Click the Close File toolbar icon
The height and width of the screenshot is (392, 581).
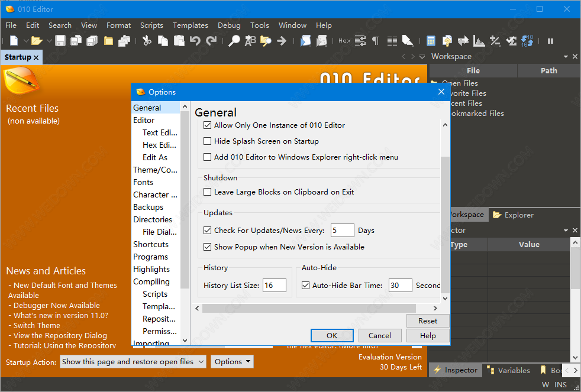click(108, 41)
